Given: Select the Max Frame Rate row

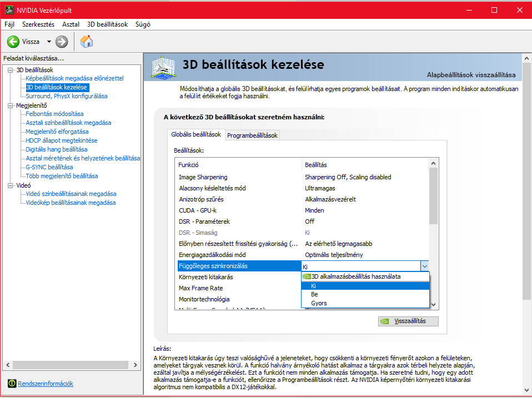Looking at the screenshot, I should point(239,288).
